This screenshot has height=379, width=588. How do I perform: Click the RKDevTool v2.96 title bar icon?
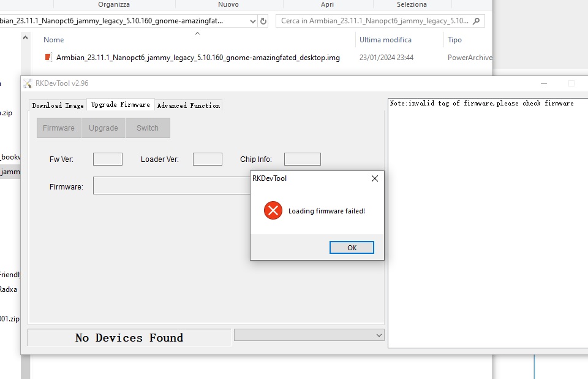click(x=28, y=83)
